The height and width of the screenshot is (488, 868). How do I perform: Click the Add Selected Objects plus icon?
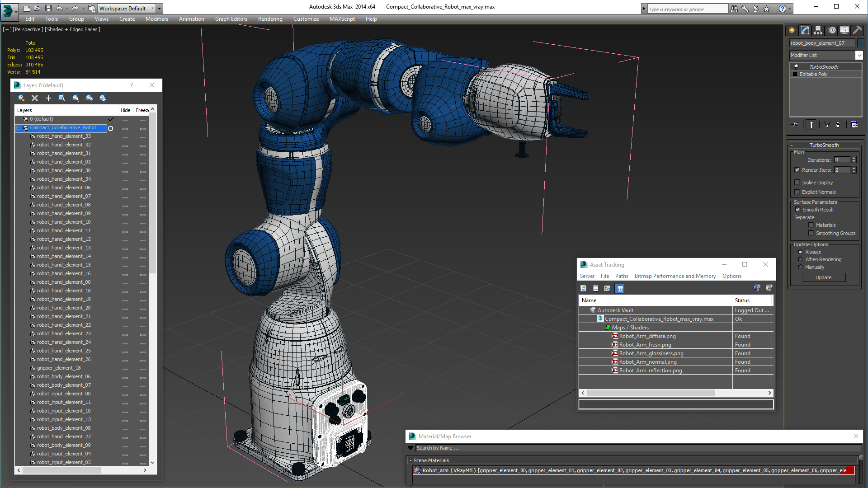(48, 98)
